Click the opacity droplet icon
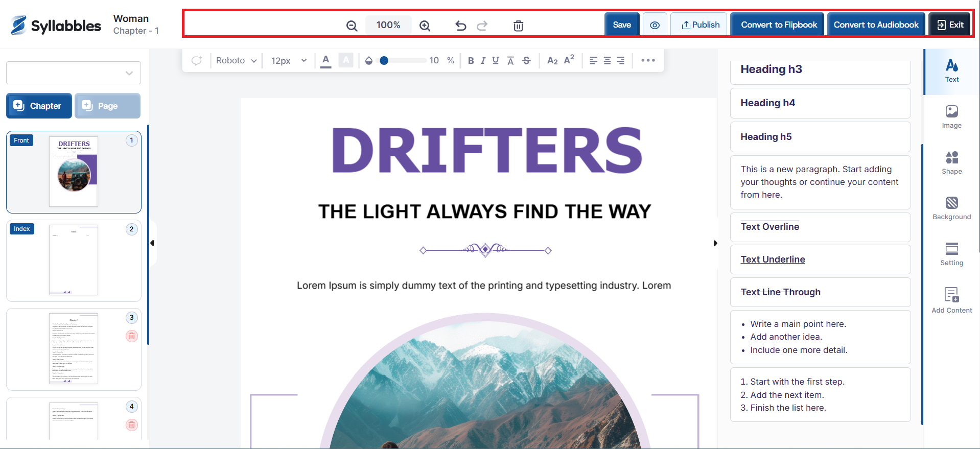 tap(369, 61)
